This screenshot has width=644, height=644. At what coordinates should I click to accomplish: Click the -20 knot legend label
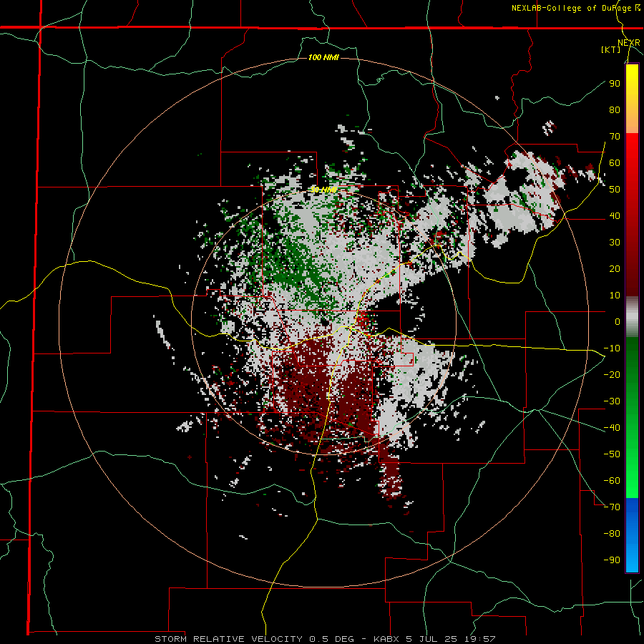click(x=612, y=374)
